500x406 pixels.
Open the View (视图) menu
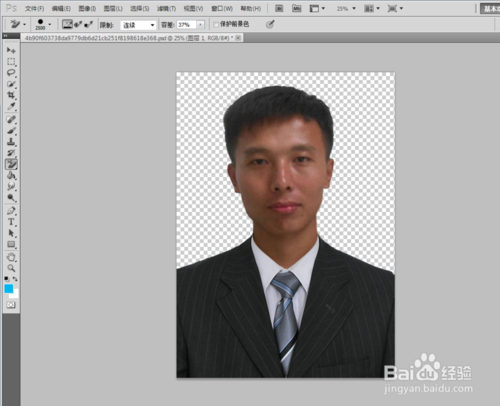pos(193,8)
